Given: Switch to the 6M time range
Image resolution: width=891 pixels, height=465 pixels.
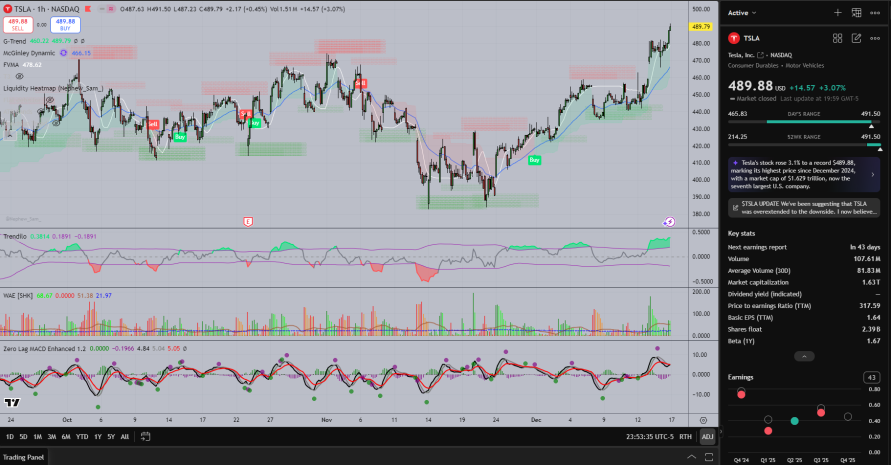Looking at the screenshot, I should (66, 437).
